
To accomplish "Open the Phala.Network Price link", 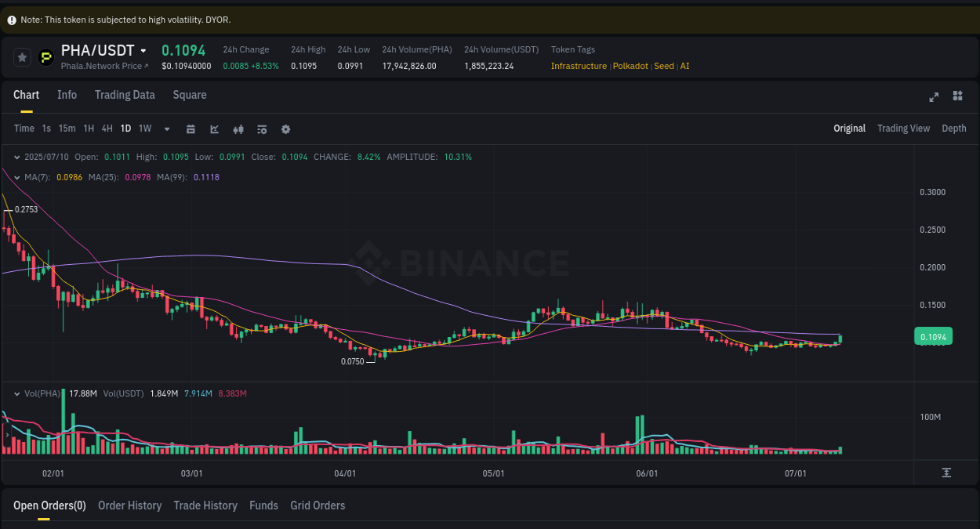I will coord(103,66).
